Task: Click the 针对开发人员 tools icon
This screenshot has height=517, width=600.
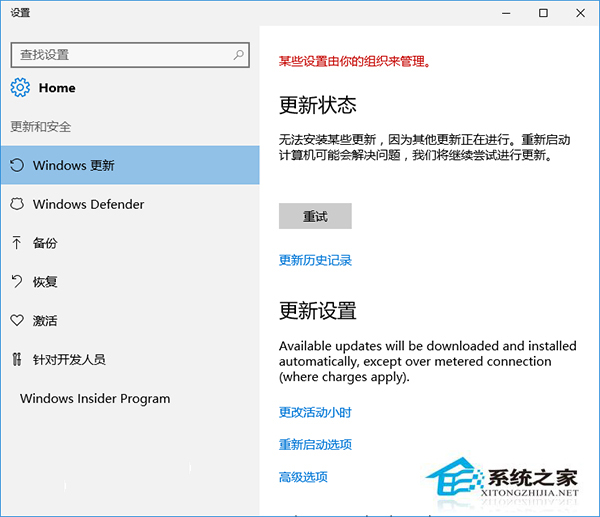Action: pos(17,359)
